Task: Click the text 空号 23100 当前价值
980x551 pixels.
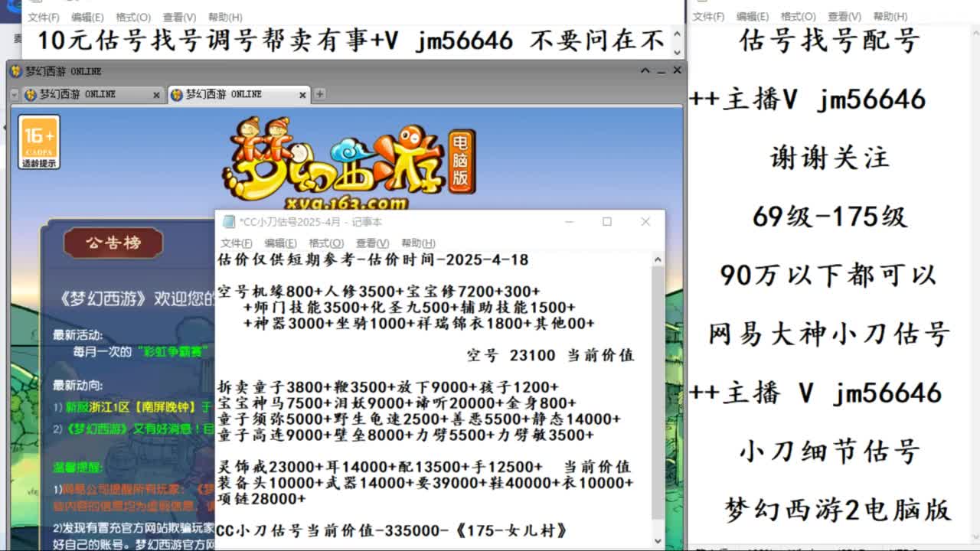Action: pyautogui.click(x=550, y=355)
